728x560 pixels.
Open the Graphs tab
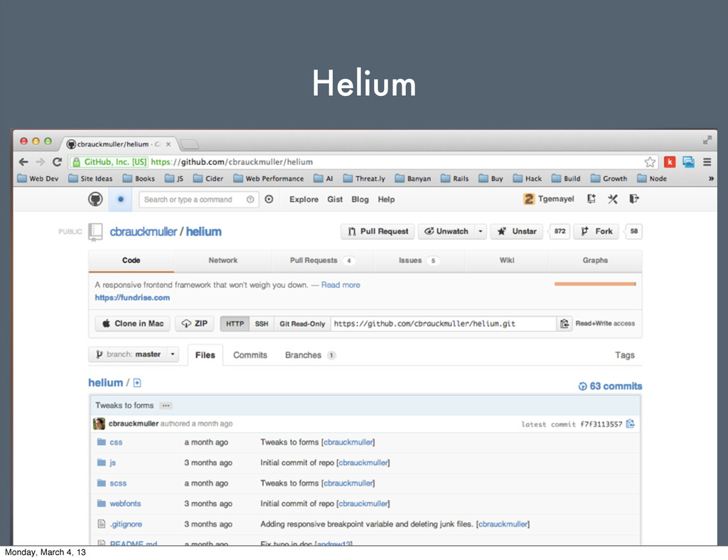tap(595, 260)
